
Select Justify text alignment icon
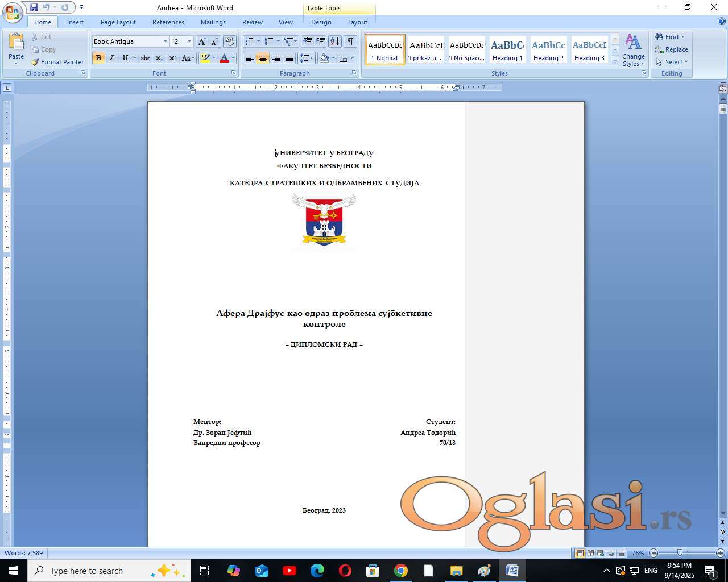coord(289,58)
